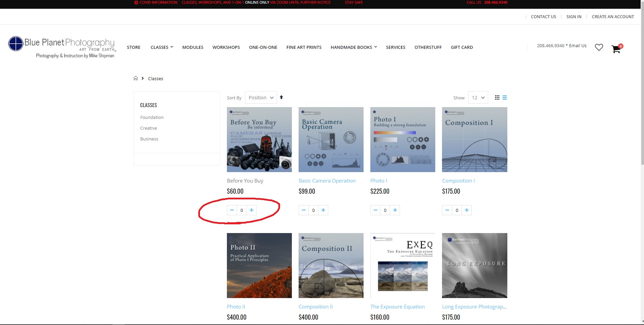644x325 pixels.
Task: Open the Workshops menu item
Action: [226, 47]
